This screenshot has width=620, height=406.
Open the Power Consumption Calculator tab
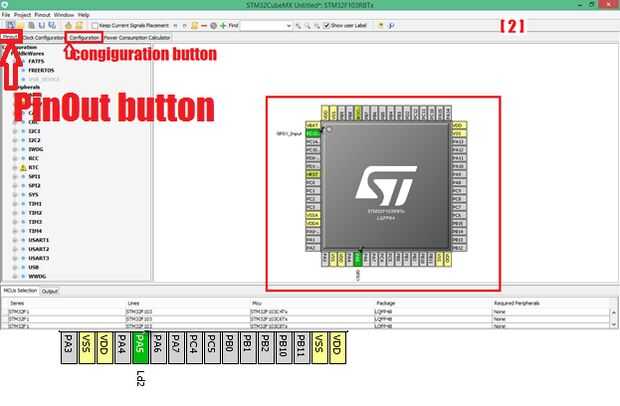(137, 38)
